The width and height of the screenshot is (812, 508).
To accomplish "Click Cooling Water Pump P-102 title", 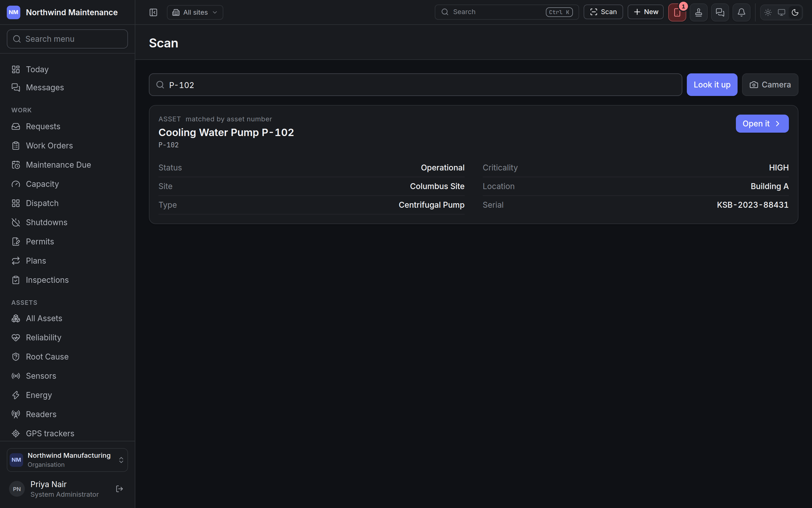I will 226,132.
